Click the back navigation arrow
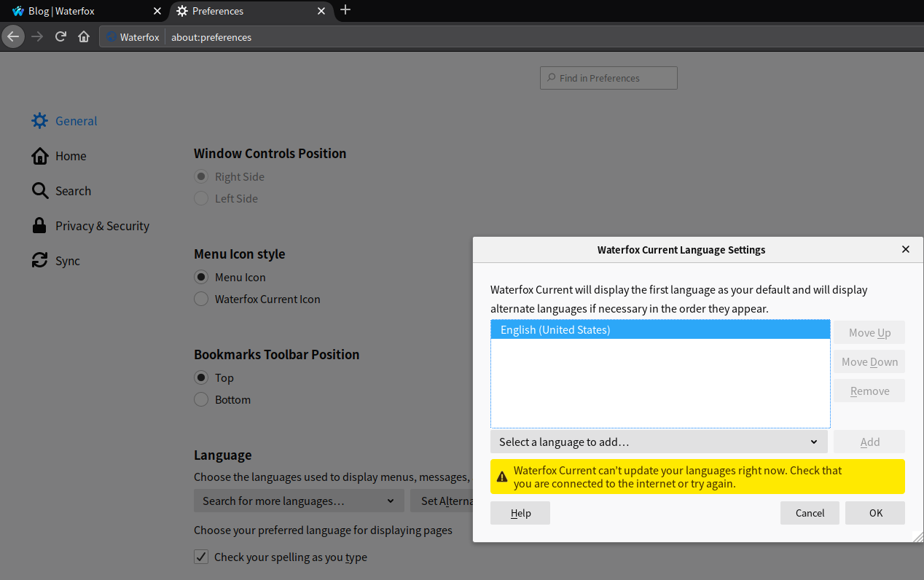The height and width of the screenshot is (580, 924). click(x=13, y=36)
